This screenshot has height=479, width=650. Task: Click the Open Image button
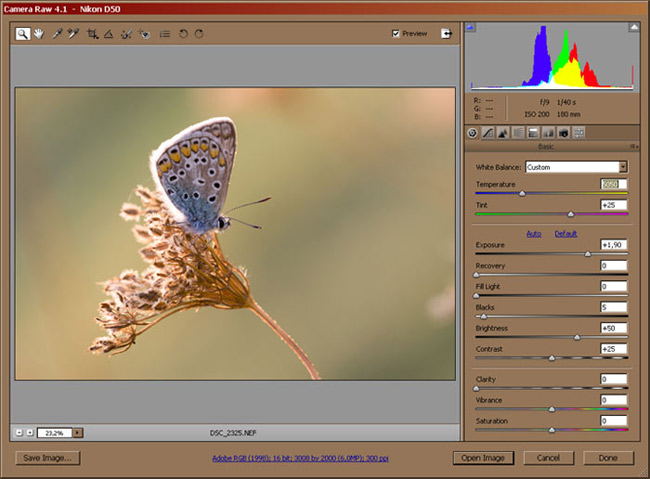[483, 458]
